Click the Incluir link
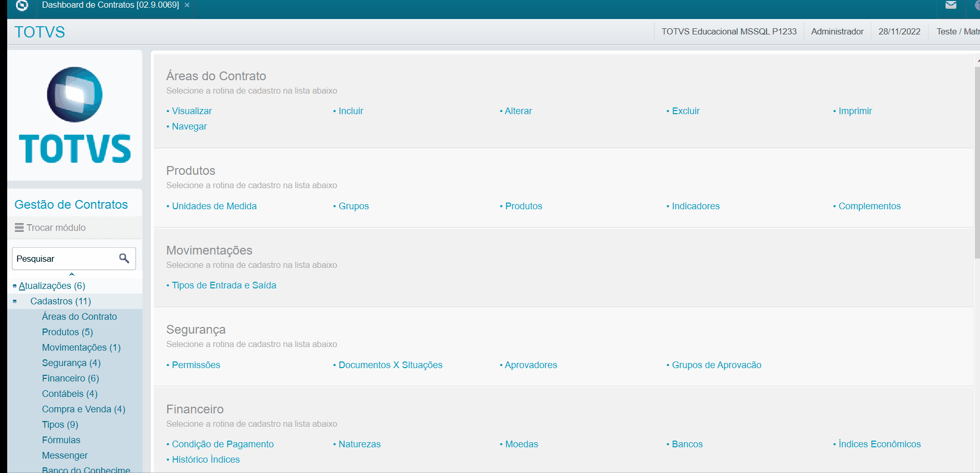 click(351, 111)
